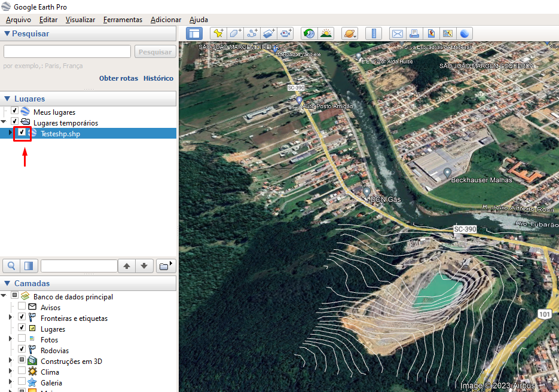The image size is (559, 392).
Task: Enable the Clima layer checkbox
Action: click(x=22, y=370)
